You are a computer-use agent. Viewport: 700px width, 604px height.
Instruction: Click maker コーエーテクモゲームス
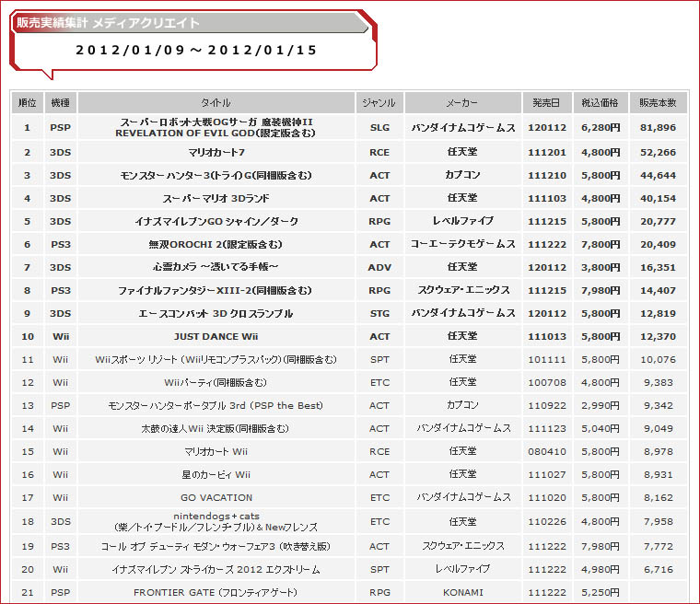pos(463,244)
